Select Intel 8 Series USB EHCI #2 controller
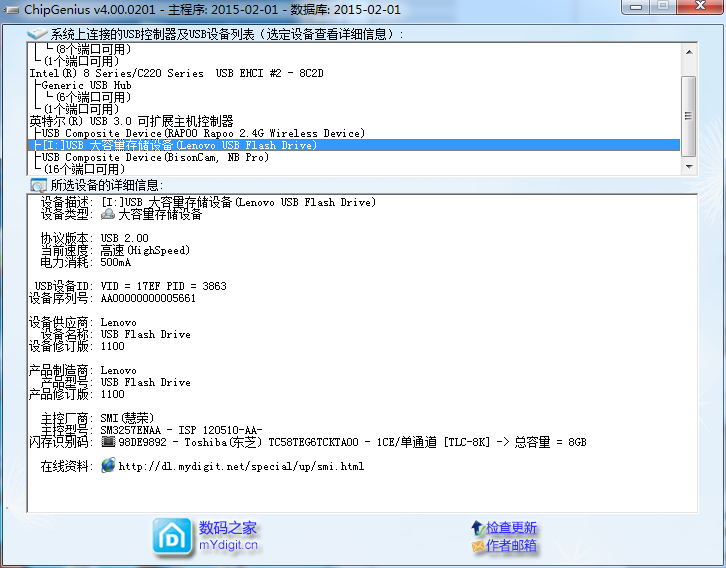 (x=176, y=73)
